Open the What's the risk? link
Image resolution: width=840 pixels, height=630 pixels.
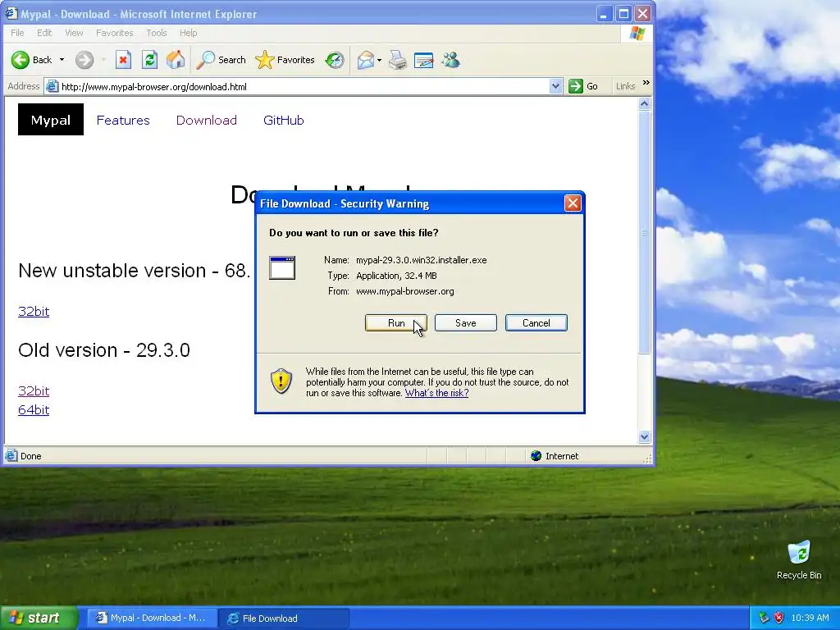click(436, 393)
